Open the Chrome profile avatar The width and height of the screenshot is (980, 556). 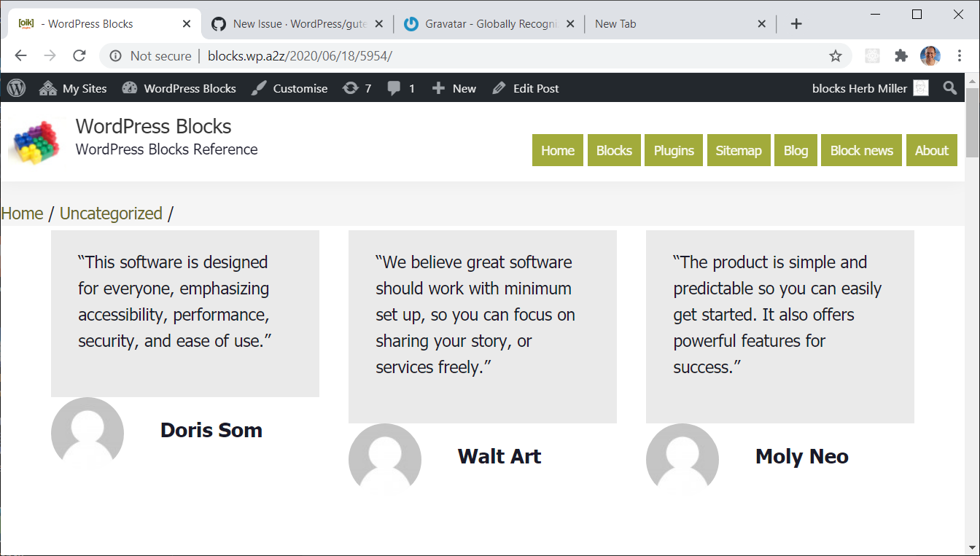[x=930, y=56]
